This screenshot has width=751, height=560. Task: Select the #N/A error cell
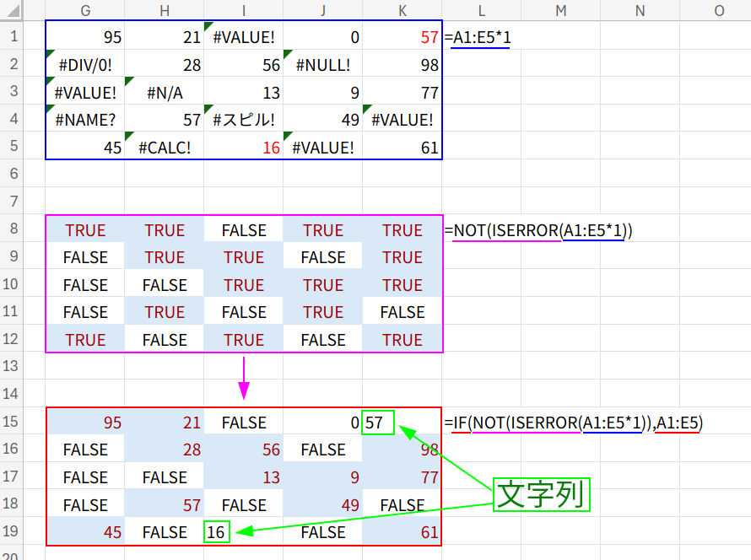tap(165, 93)
